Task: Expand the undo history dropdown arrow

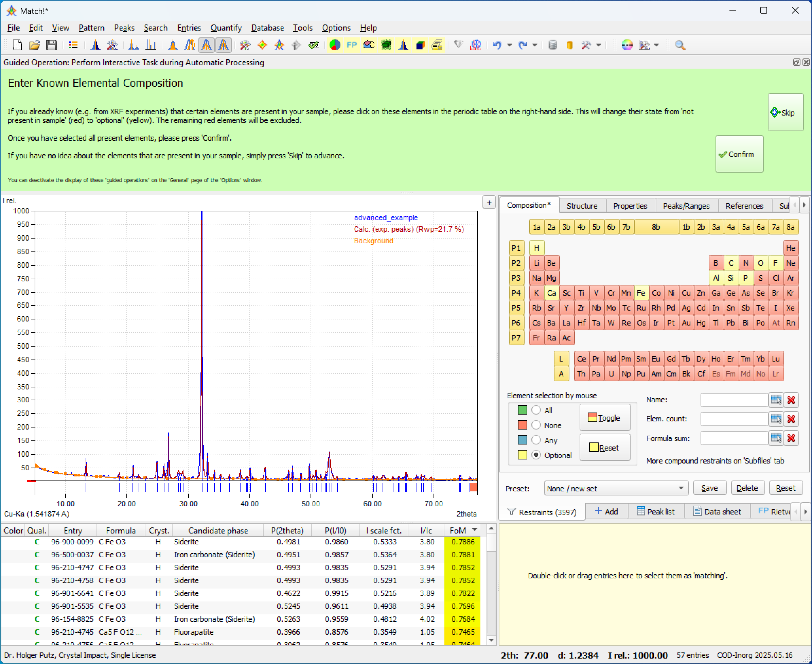Action: [x=510, y=45]
